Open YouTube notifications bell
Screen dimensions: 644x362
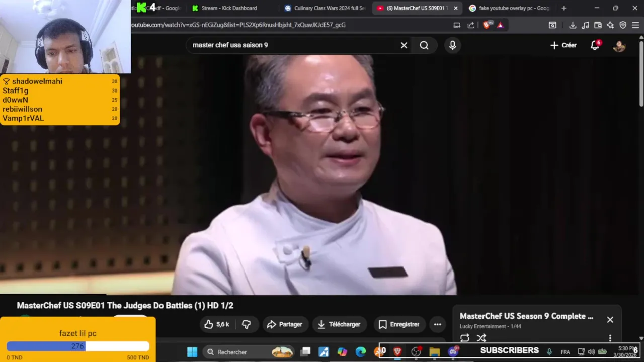[x=595, y=45]
